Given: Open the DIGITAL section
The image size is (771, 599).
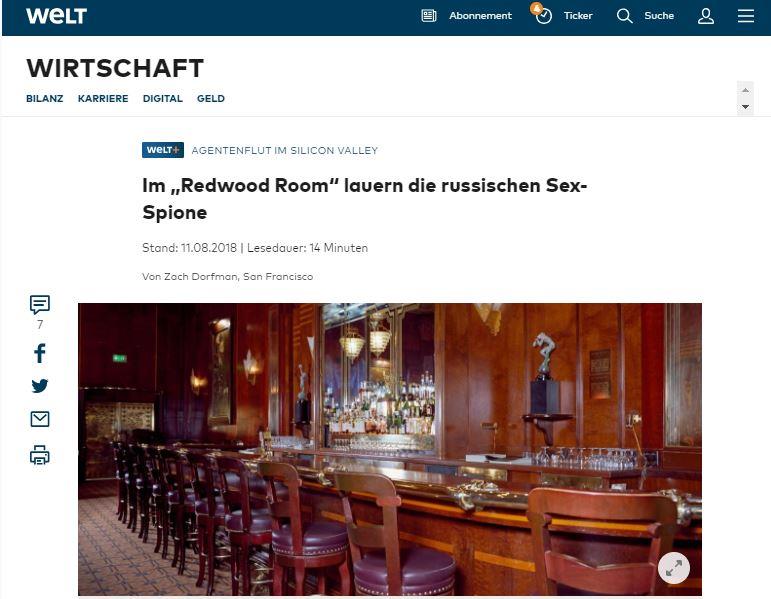Looking at the screenshot, I should pos(163,98).
